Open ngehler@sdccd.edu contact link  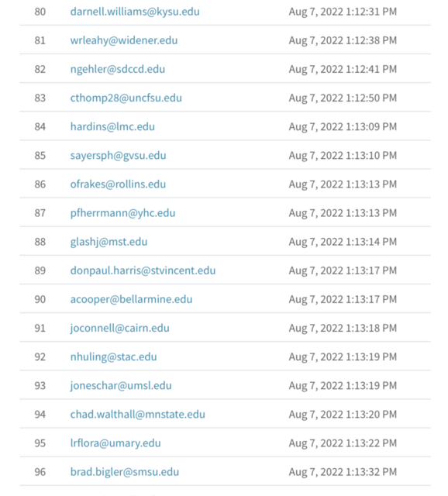click(117, 69)
